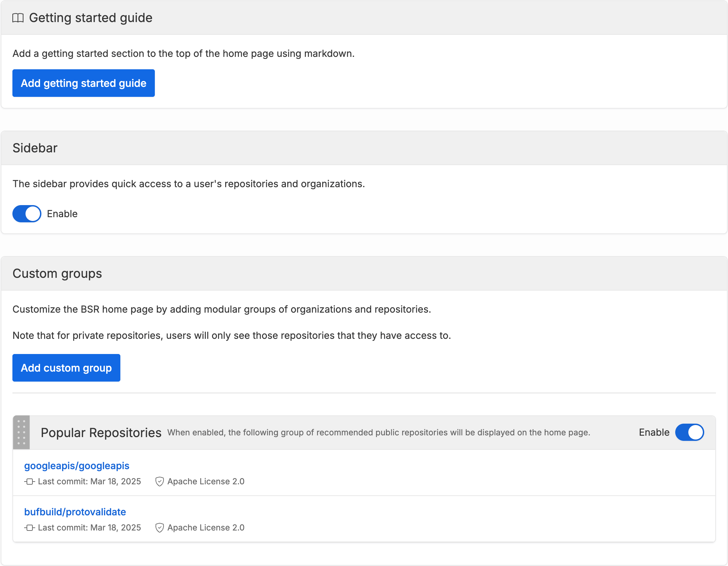The image size is (728, 566).
Task: Click the license shield icon for bufbuild/protovalidate
Action: 159,528
